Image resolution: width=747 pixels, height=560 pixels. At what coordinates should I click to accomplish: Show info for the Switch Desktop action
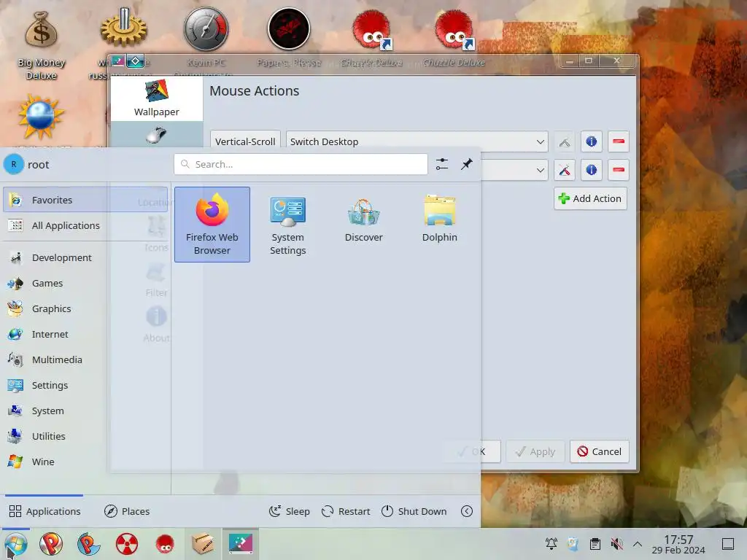(591, 141)
